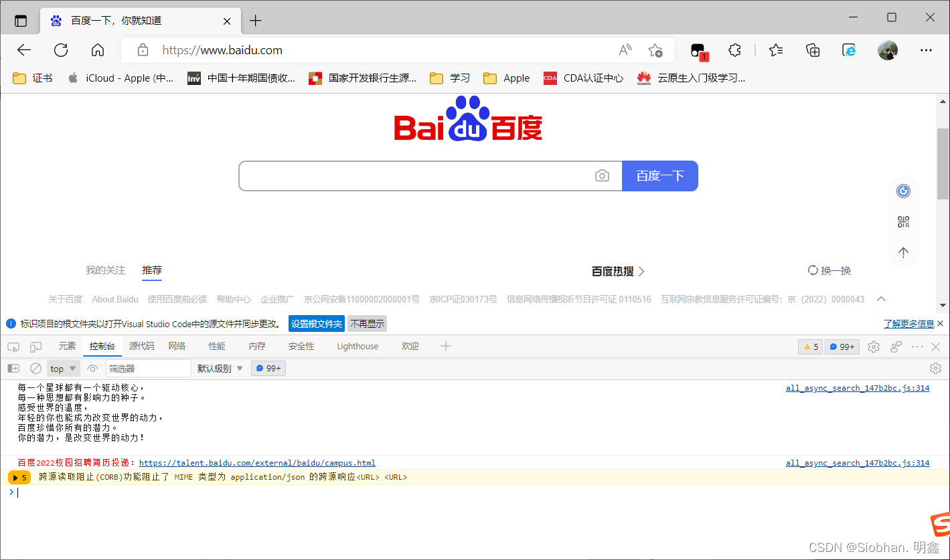Clear the console
Viewport: 950px width, 560px height.
(36, 368)
